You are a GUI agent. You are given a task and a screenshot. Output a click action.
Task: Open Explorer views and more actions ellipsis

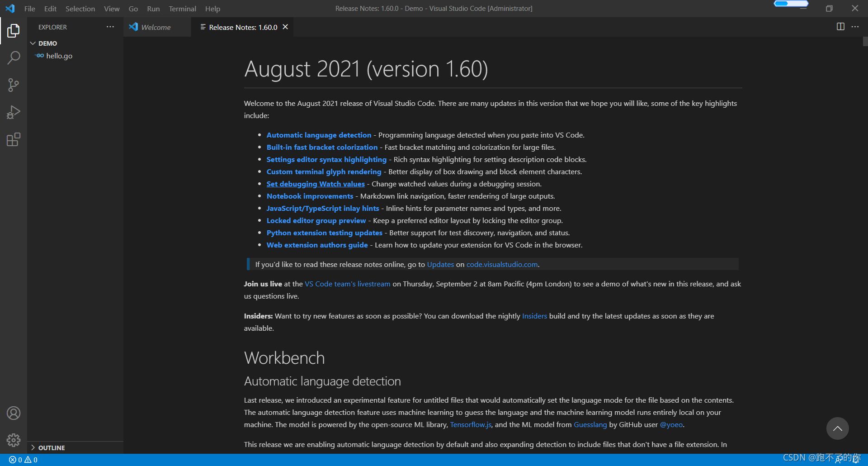(110, 27)
